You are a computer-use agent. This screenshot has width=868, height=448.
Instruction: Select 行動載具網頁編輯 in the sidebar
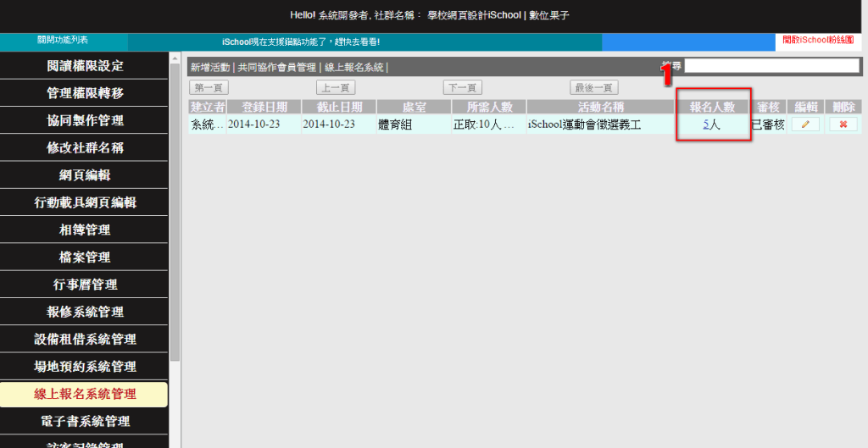coord(85,202)
